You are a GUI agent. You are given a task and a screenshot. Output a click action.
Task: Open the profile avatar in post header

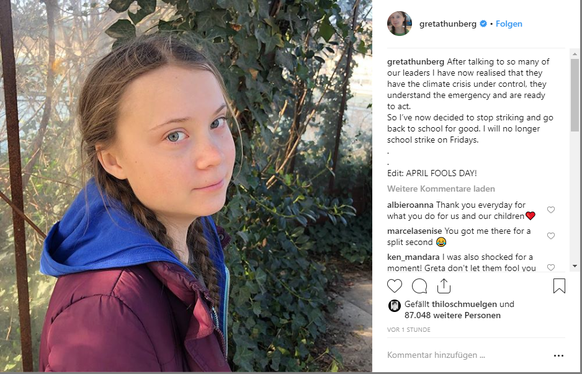pyautogui.click(x=399, y=23)
